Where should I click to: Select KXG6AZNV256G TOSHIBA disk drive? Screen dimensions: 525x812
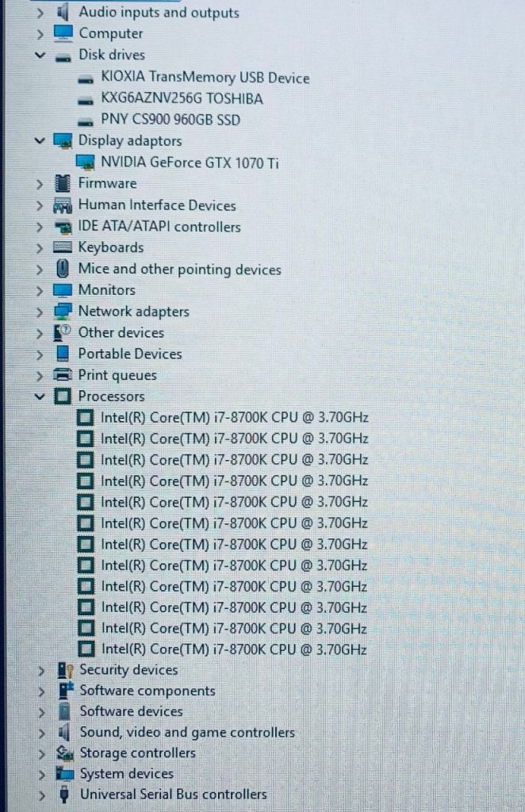tap(182, 98)
